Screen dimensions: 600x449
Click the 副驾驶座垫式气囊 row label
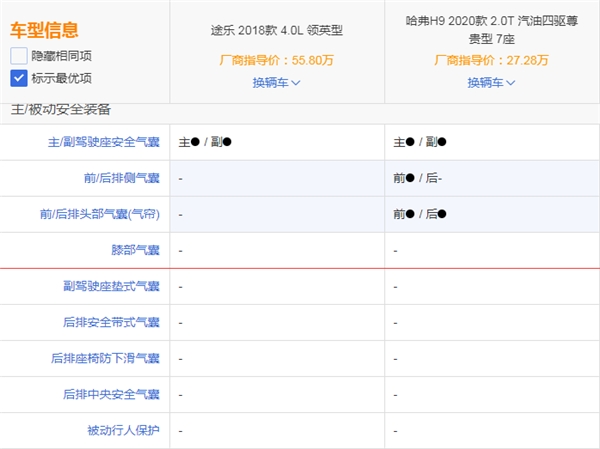coord(110,287)
